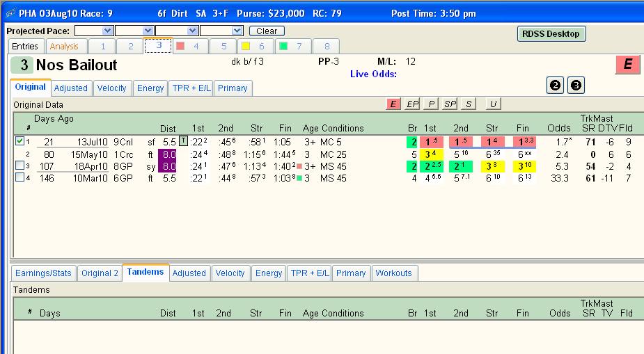Click the app icon in title bar
Screen dimensions: 644x354
[x=10, y=13]
